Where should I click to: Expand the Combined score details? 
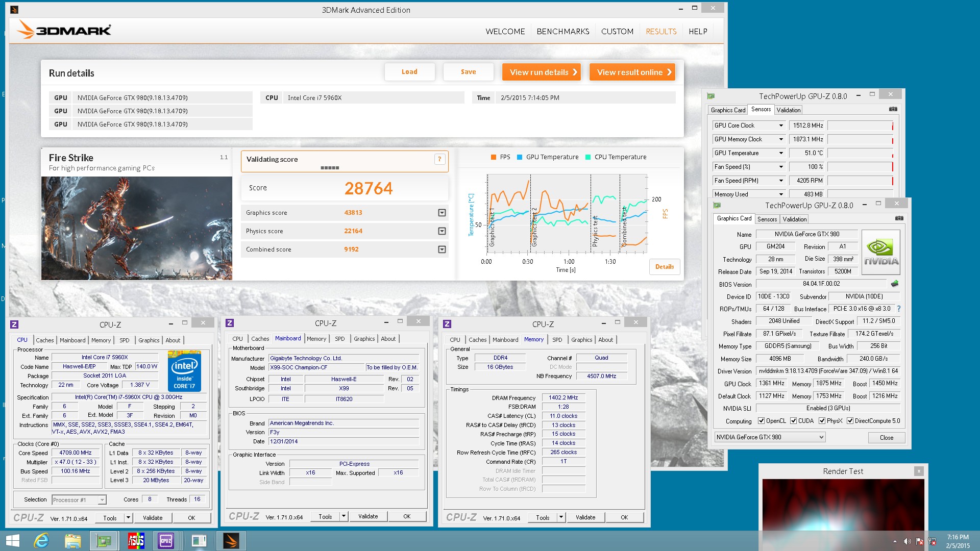point(442,249)
